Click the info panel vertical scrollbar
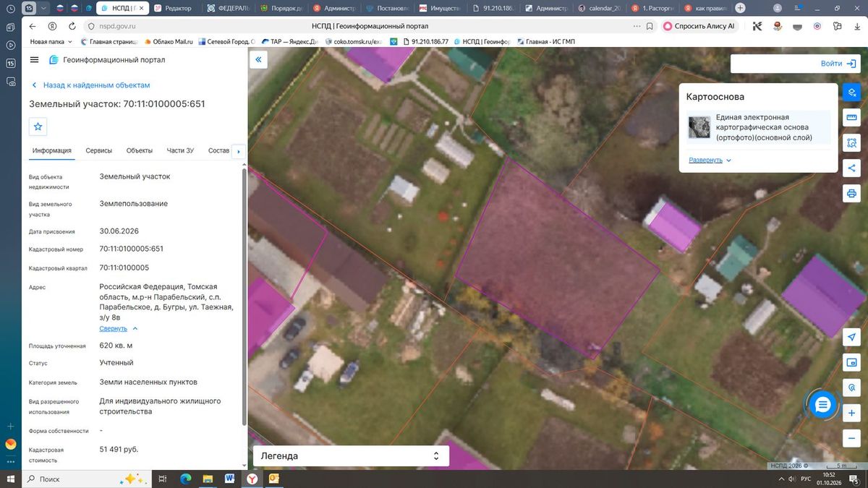This screenshot has height=488, width=868. [244, 296]
